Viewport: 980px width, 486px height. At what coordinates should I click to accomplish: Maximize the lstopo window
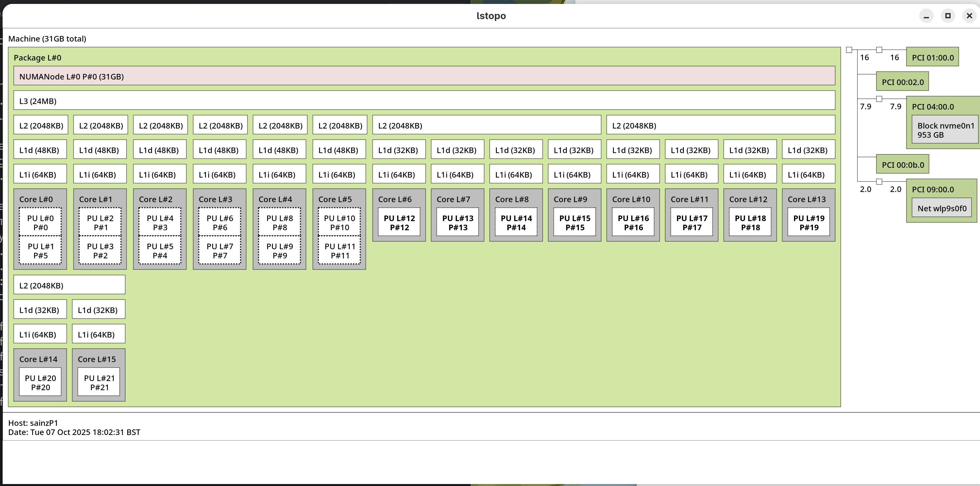tap(948, 16)
